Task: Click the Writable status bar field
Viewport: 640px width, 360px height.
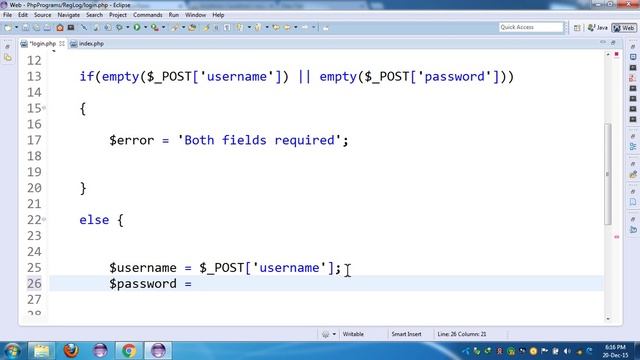Action: click(x=353, y=334)
